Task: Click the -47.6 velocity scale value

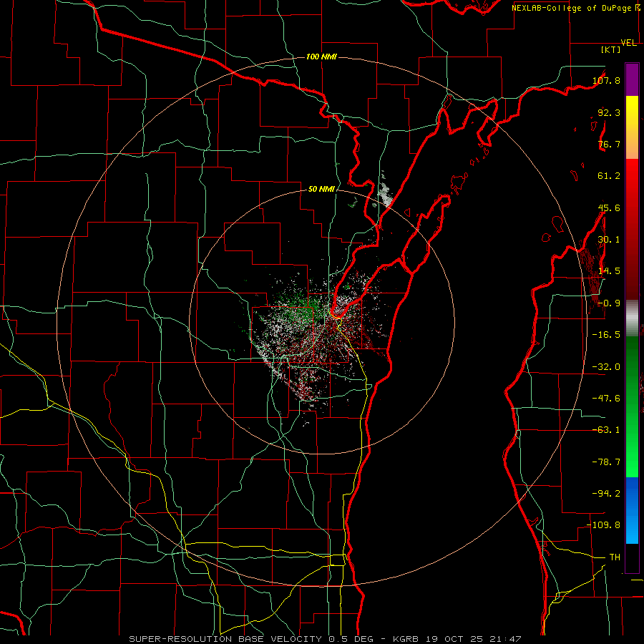Action: tap(606, 399)
